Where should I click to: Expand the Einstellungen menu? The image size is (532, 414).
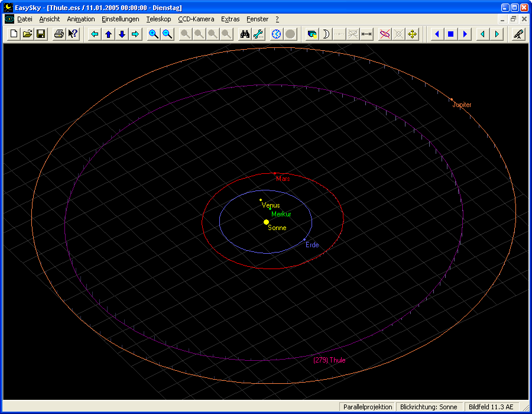[121, 19]
